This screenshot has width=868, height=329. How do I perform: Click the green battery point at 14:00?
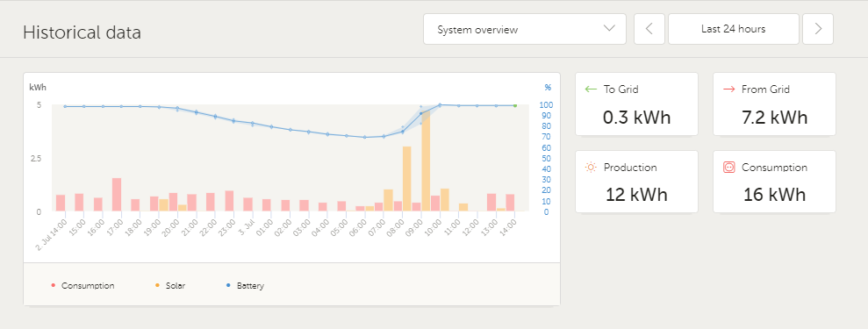[x=515, y=105]
